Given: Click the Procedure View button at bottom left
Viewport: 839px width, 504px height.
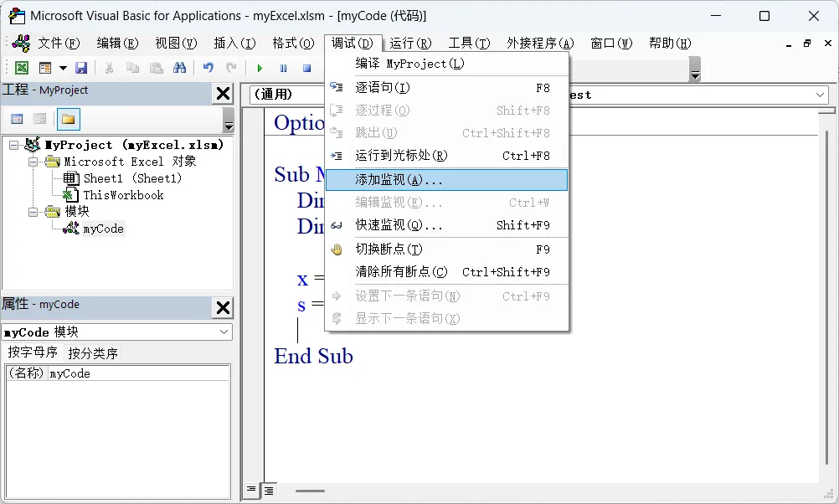Looking at the screenshot, I should pos(251,490).
